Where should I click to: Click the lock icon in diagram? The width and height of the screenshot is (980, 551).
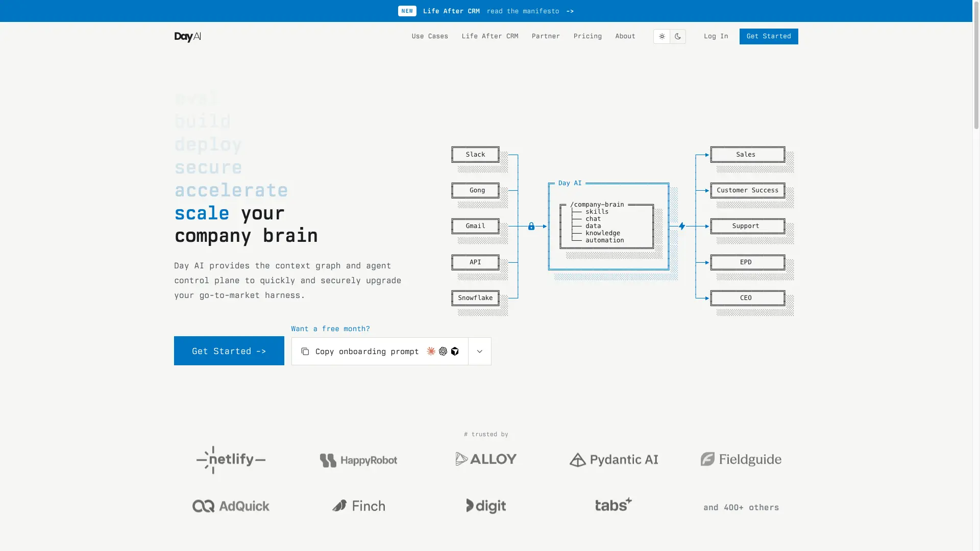(x=531, y=226)
